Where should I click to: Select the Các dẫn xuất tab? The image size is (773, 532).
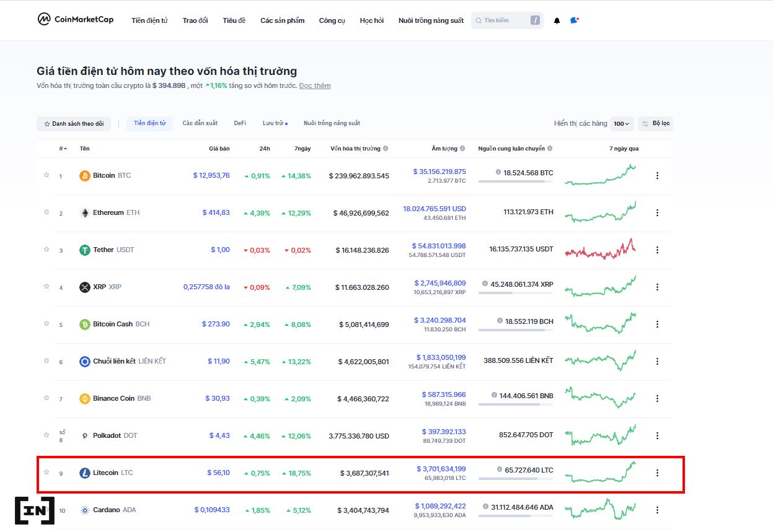tap(200, 123)
